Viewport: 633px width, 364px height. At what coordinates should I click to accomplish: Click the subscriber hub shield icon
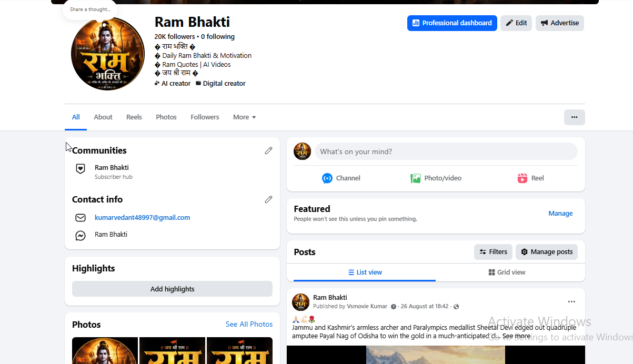click(81, 169)
